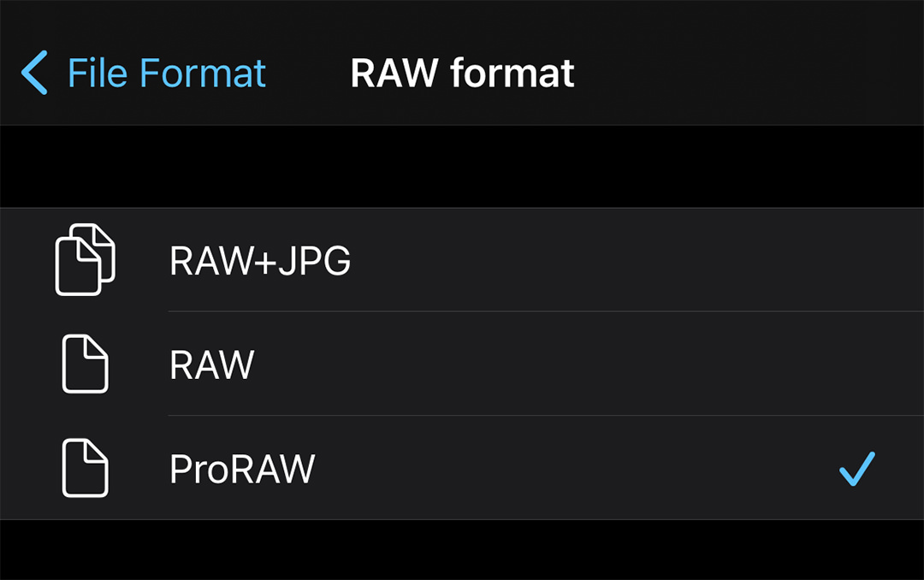The image size is (924, 580).
Task: Click the document icon next to ProRAW
Action: 84,468
